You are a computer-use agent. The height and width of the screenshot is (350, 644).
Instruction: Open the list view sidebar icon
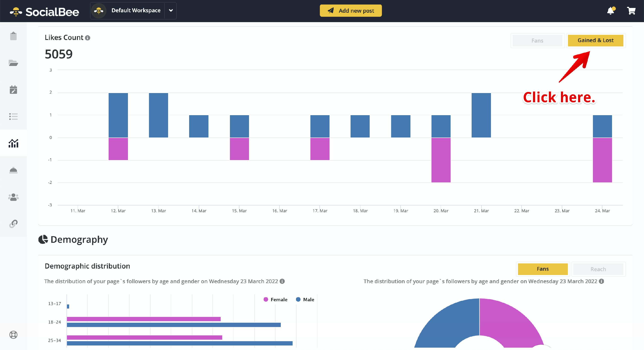(x=13, y=116)
